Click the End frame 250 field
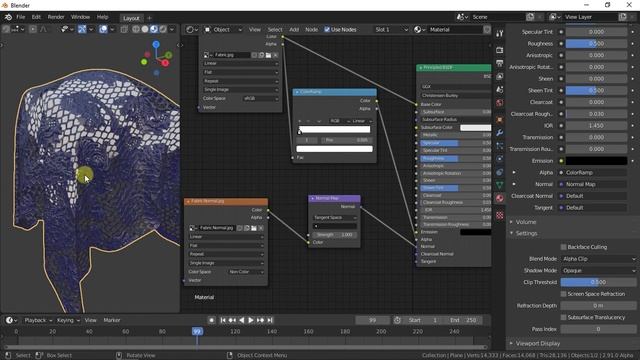Viewport: 640px width, 360px height. pos(463,320)
